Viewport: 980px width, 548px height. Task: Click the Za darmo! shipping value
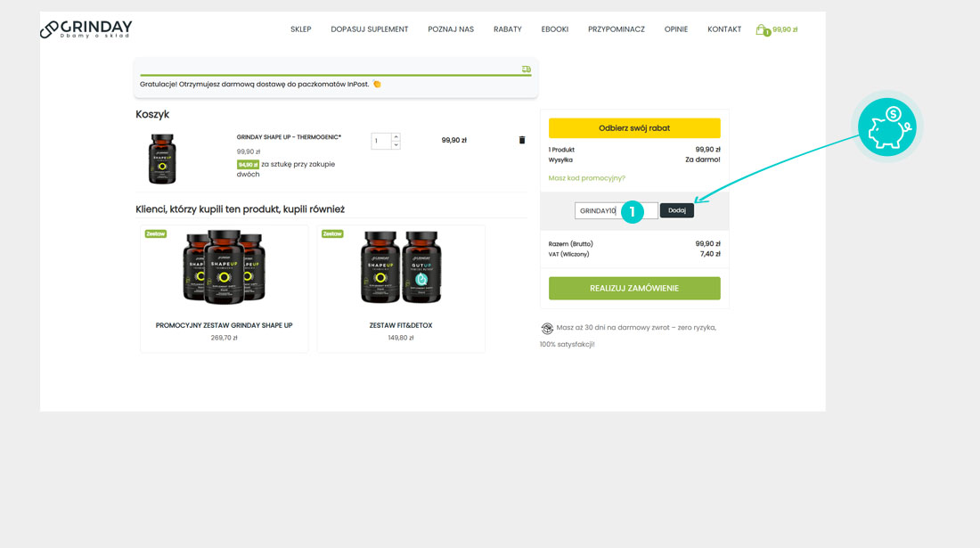[703, 160]
